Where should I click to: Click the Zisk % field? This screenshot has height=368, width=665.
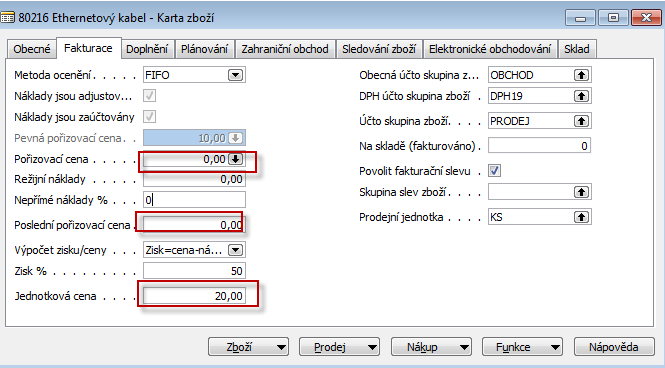(194, 271)
